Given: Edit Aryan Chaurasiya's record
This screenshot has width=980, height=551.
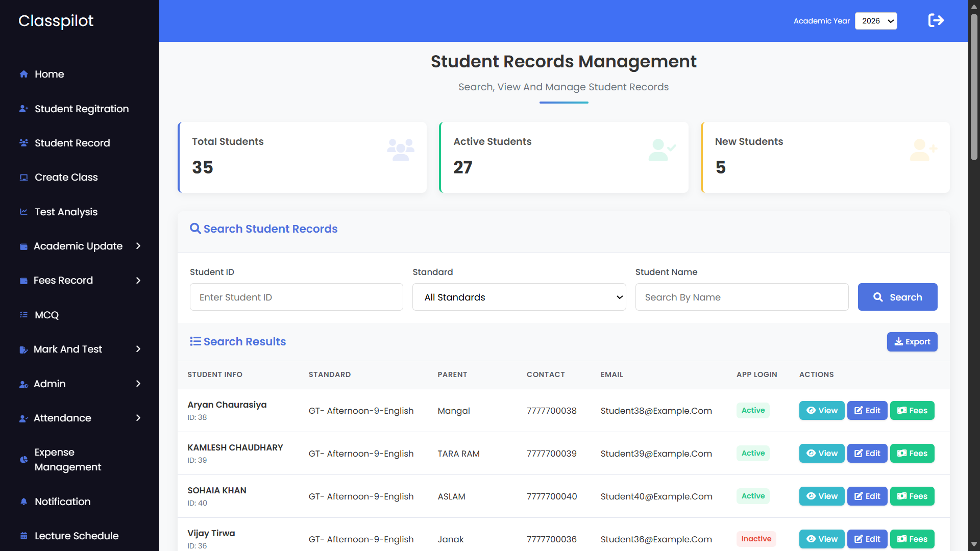Looking at the screenshot, I should coord(867,411).
